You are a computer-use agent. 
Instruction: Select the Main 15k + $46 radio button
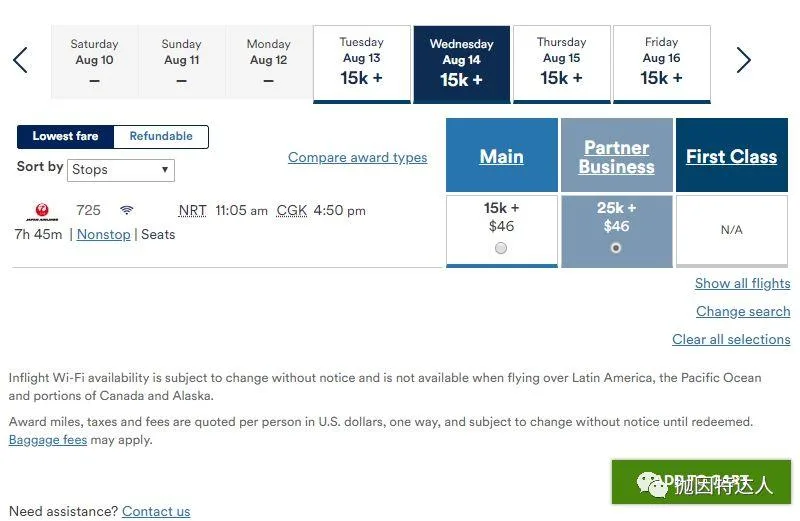[x=501, y=248]
